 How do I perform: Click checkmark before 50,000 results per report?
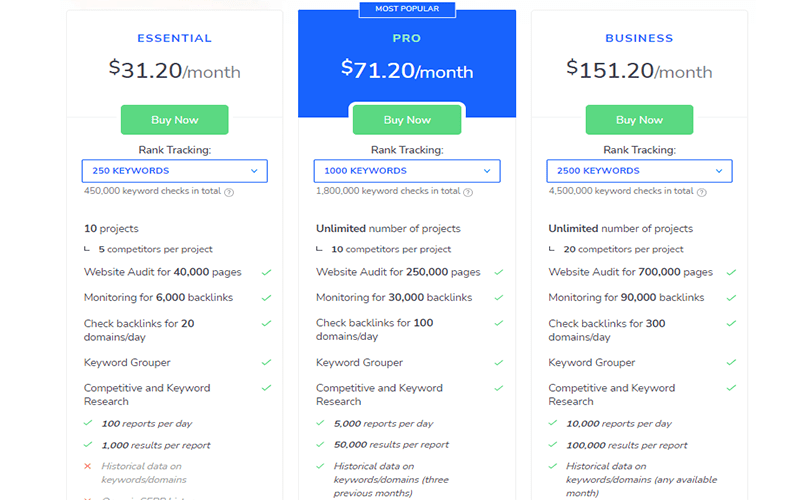320,444
